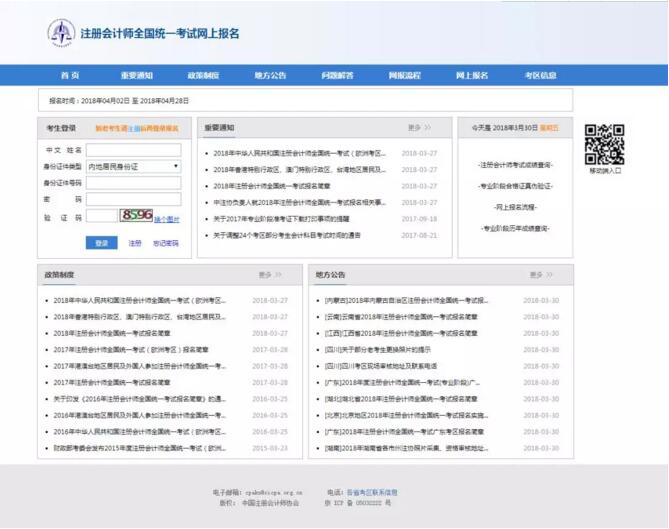This screenshot has width=669, height=529.
Task: Click 换个图片 to refresh the captcha
Action: (x=167, y=218)
